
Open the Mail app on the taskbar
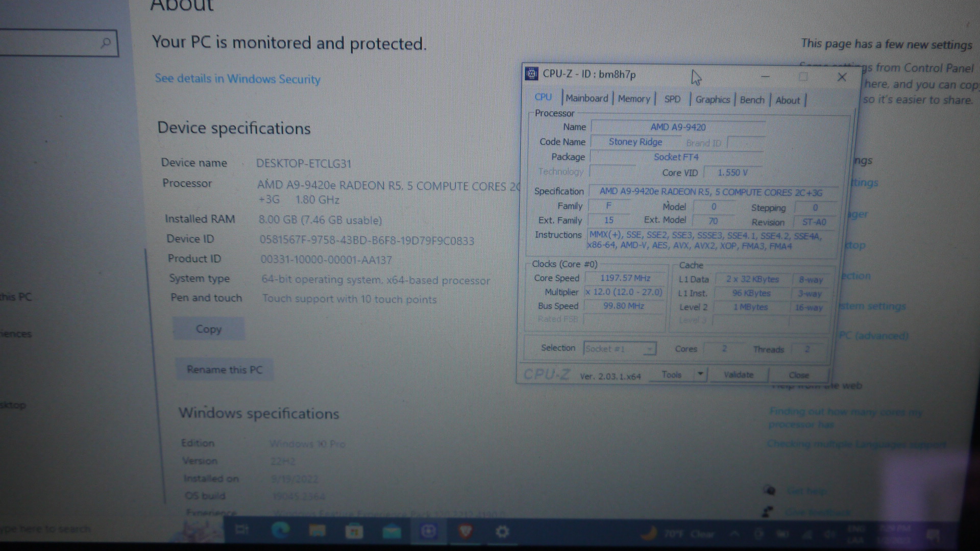click(x=391, y=532)
